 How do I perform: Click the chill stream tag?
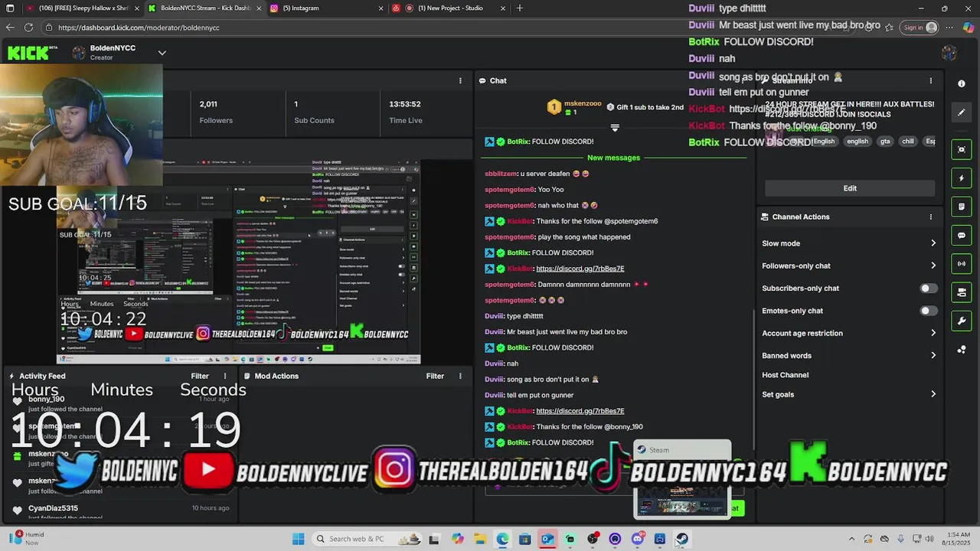[x=907, y=142]
